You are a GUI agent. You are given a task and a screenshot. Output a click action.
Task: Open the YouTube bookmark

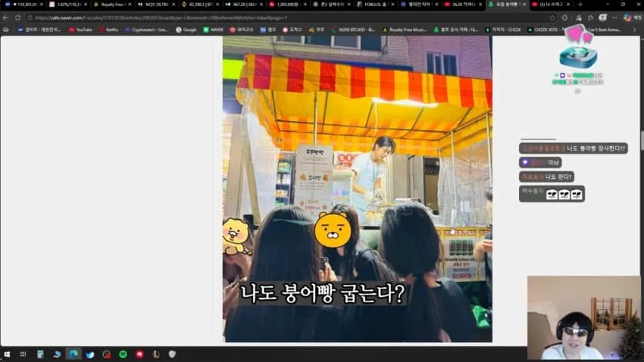[x=81, y=30]
